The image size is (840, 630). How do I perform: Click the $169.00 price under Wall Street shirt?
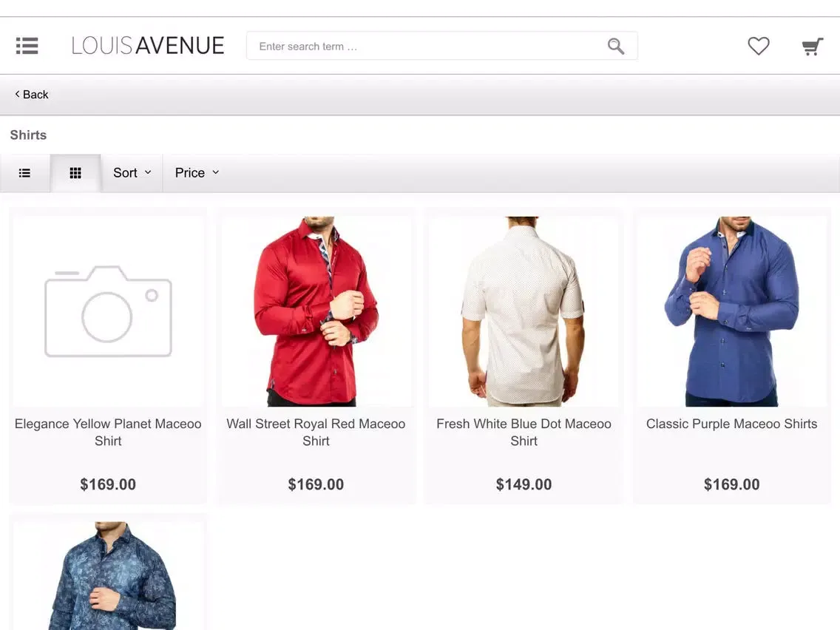click(x=316, y=484)
